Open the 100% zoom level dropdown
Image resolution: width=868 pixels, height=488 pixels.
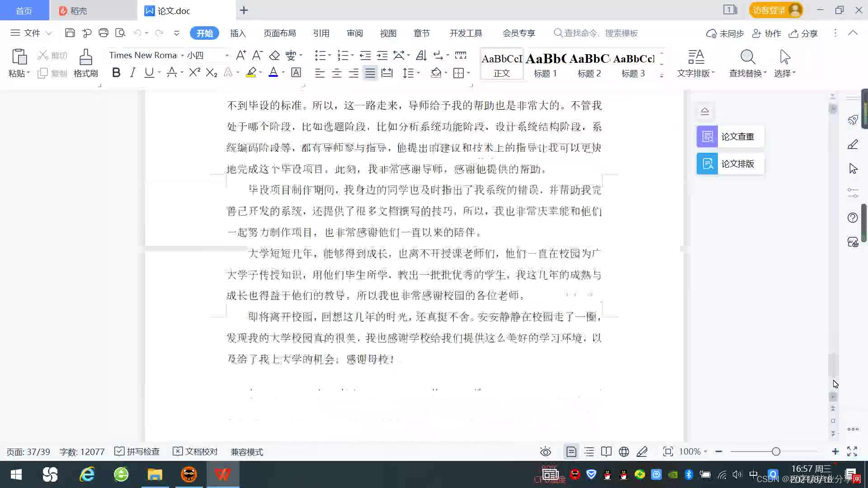coord(693,452)
